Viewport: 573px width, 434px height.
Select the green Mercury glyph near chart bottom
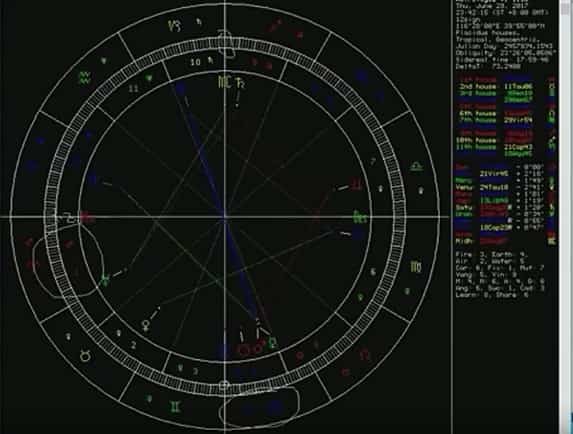(273, 343)
